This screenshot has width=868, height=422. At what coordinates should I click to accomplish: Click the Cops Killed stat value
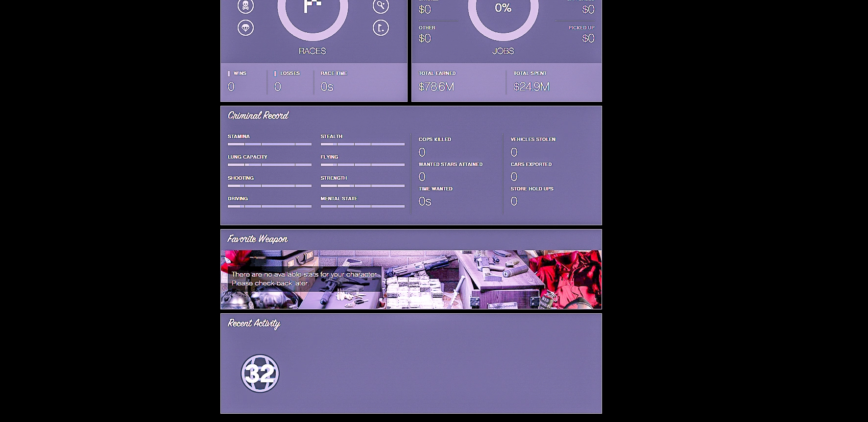coord(422,152)
